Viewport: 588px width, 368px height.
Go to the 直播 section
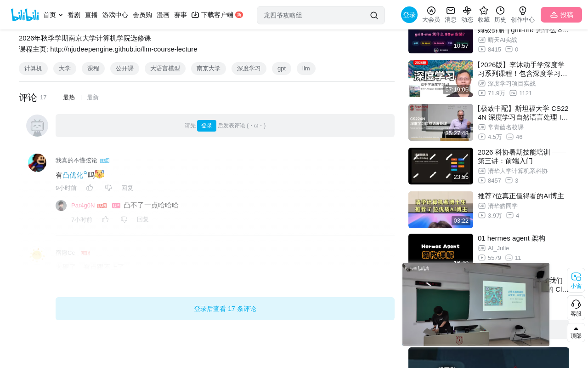coord(91,15)
